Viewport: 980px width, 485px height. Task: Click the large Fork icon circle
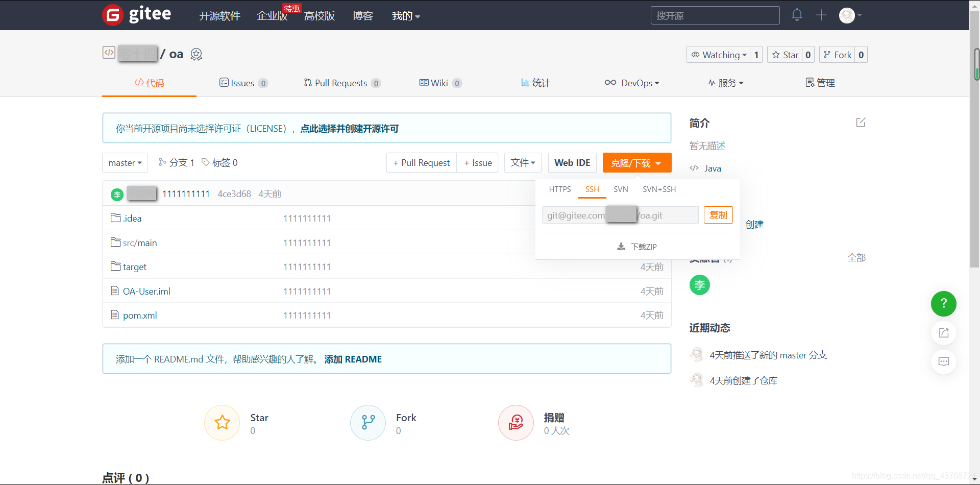point(368,423)
